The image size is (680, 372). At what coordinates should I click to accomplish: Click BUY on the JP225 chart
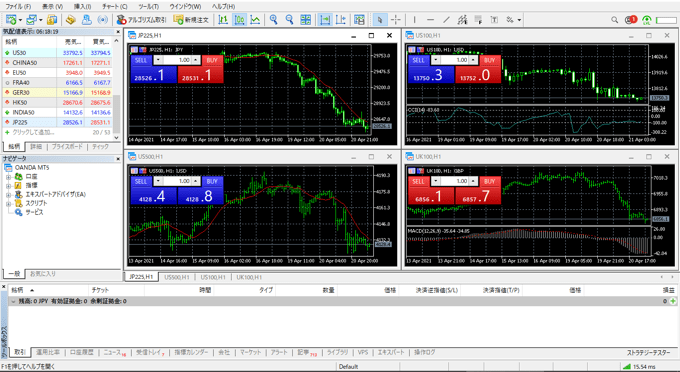(212, 60)
